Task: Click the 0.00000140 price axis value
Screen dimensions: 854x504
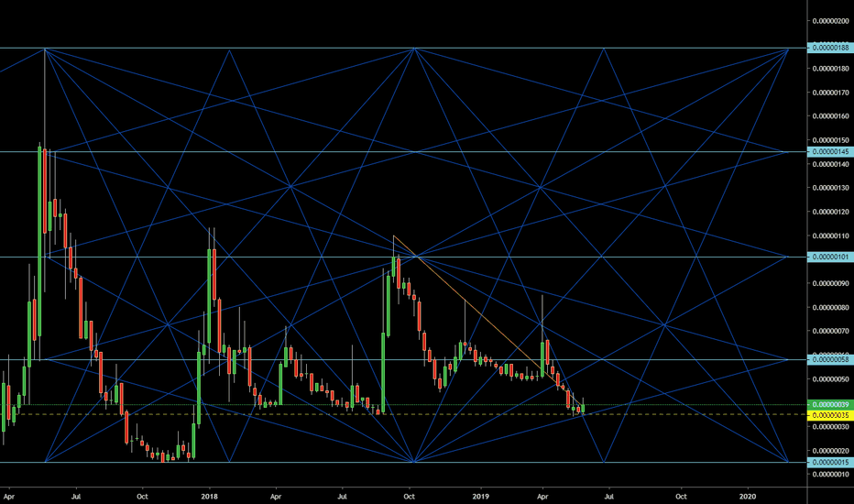Action: [830, 164]
